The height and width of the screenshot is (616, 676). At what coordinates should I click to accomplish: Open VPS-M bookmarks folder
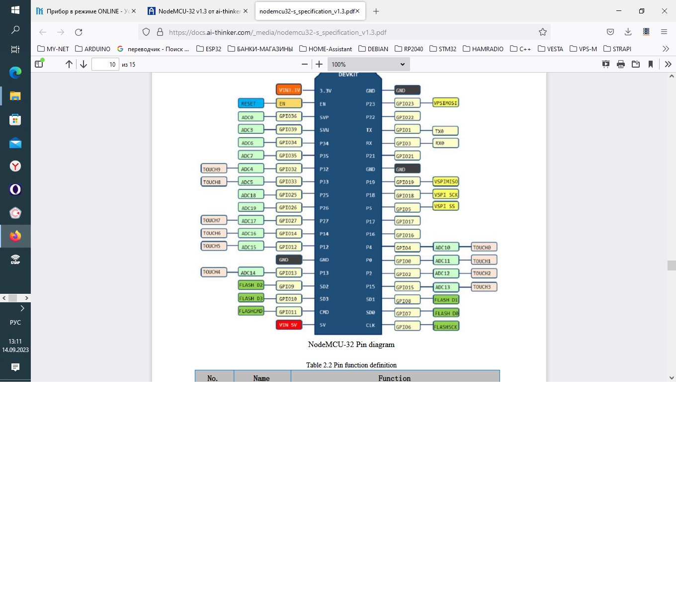coord(584,49)
